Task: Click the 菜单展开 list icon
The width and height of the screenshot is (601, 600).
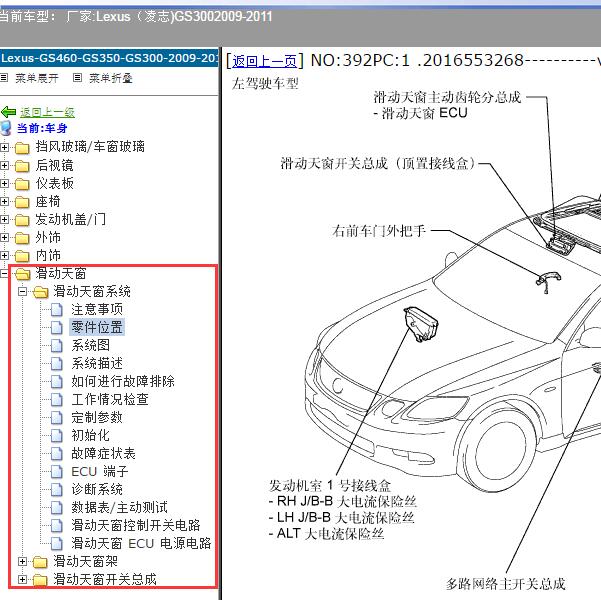Action: [x=4, y=78]
